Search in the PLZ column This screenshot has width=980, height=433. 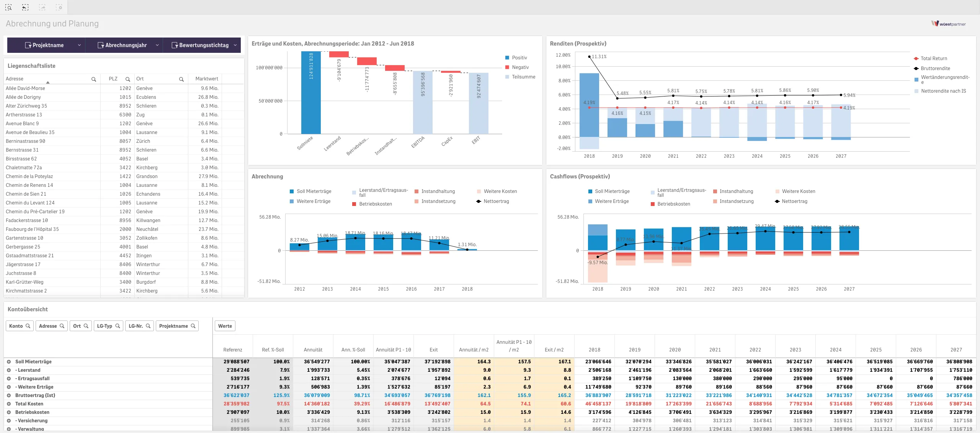128,79
